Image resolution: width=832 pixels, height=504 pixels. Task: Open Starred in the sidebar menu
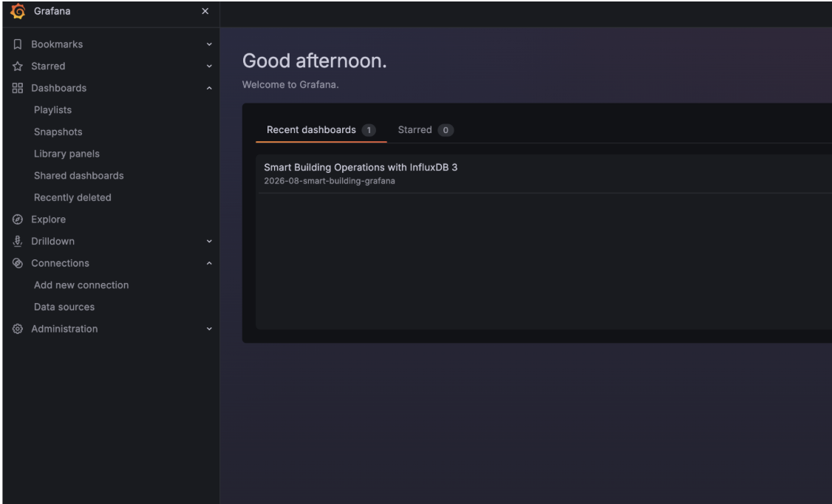coord(48,67)
